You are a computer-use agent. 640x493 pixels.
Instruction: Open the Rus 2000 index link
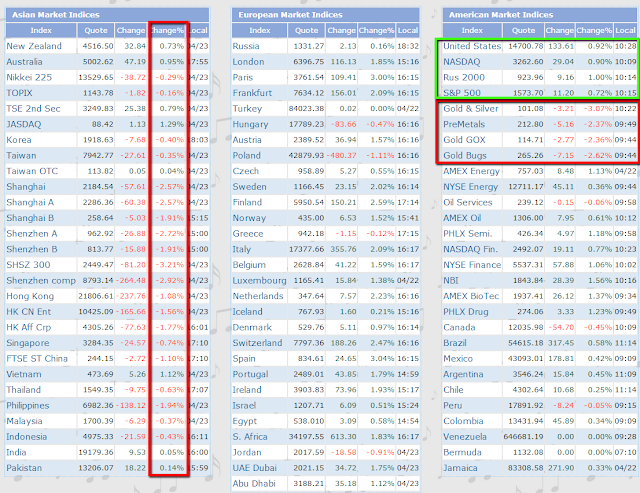click(x=464, y=77)
